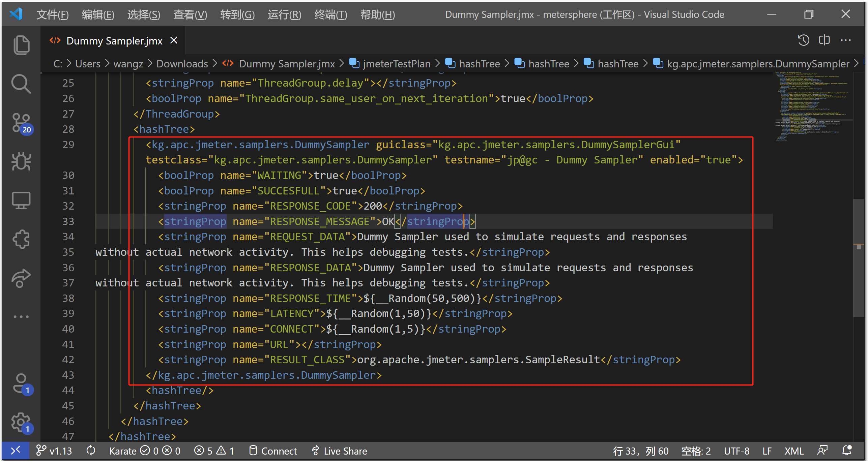Close the Dummy Sampler.jmx tab
Viewport: 868px width, 463px height.
tap(174, 40)
